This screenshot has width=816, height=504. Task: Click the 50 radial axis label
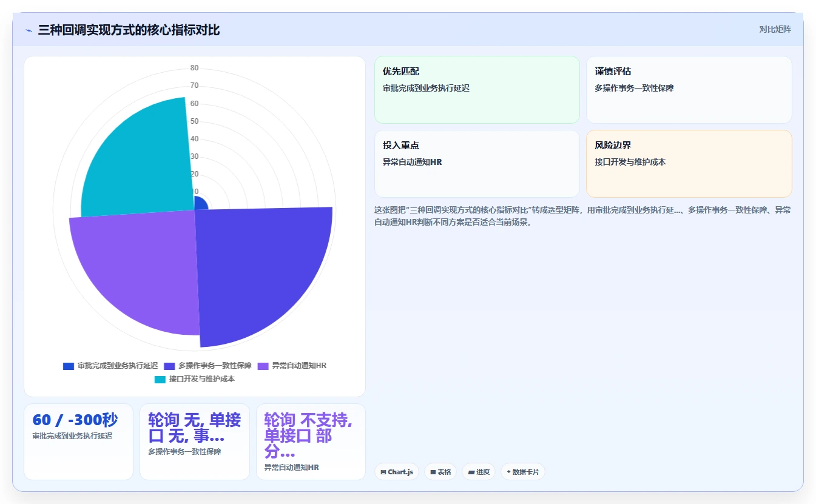pos(194,121)
